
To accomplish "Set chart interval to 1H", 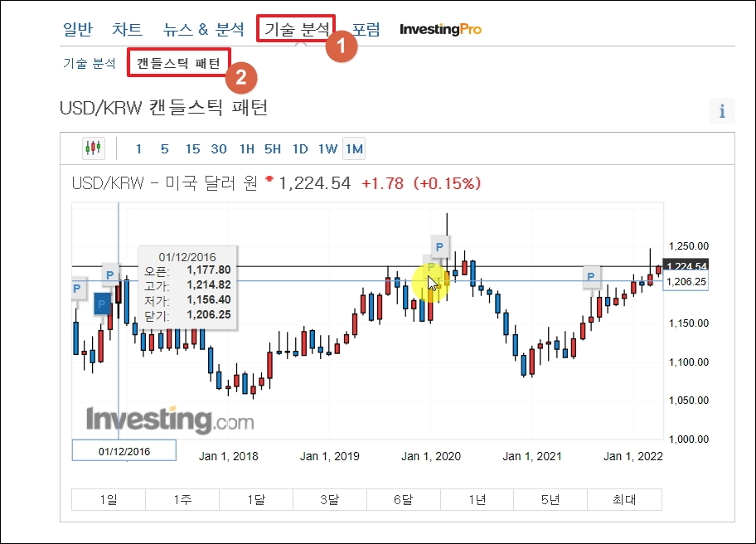I will click(x=247, y=149).
